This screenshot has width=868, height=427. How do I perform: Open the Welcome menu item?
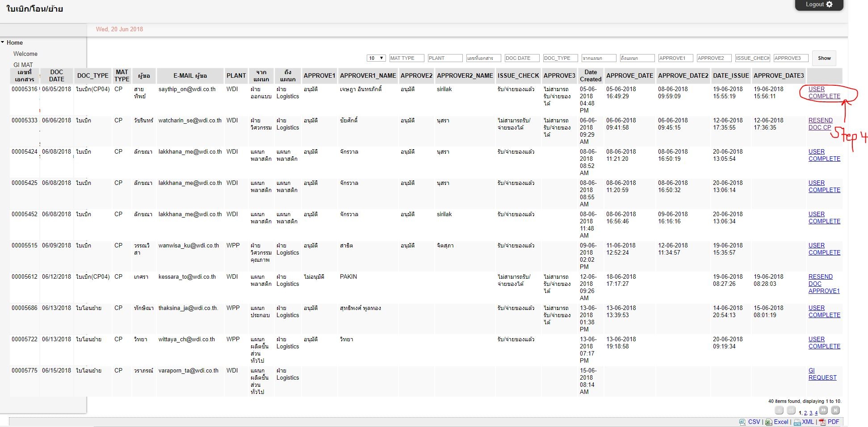point(25,54)
